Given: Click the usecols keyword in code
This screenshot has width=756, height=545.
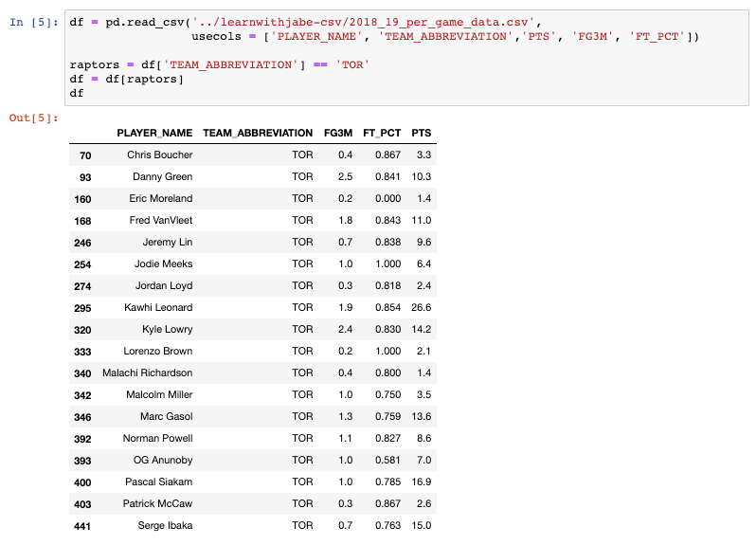Looking at the screenshot, I should point(217,37).
